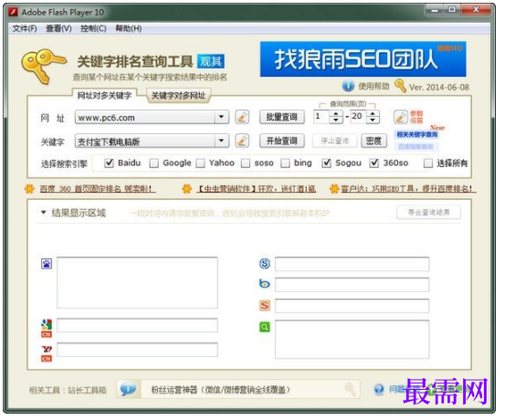Click the 360so green search icon
This screenshot has height=420, width=505.
pos(265,327)
